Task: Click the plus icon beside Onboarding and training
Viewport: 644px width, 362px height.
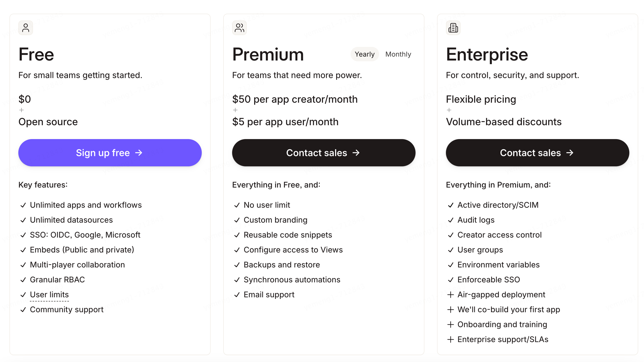Action: click(450, 325)
